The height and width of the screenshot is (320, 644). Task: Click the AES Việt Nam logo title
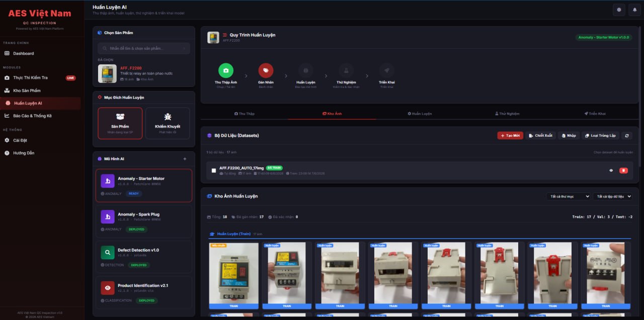click(40, 14)
